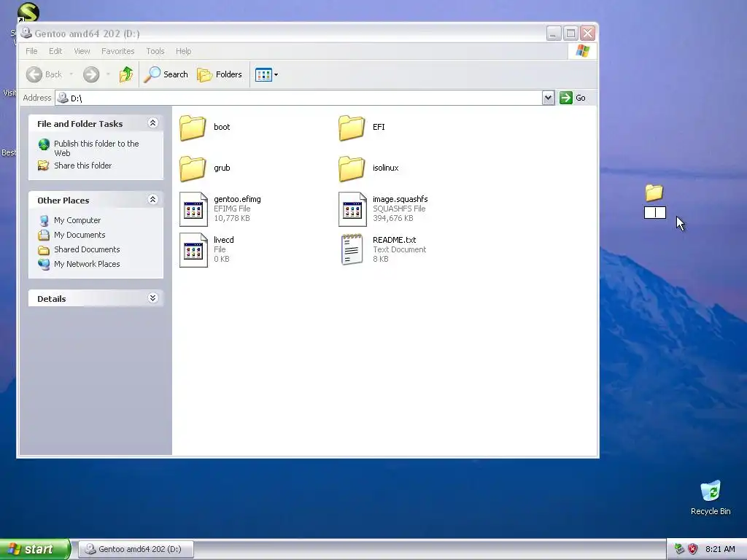The height and width of the screenshot is (560, 747).
Task: Click the Back navigation arrow
Action: [34, 74]
